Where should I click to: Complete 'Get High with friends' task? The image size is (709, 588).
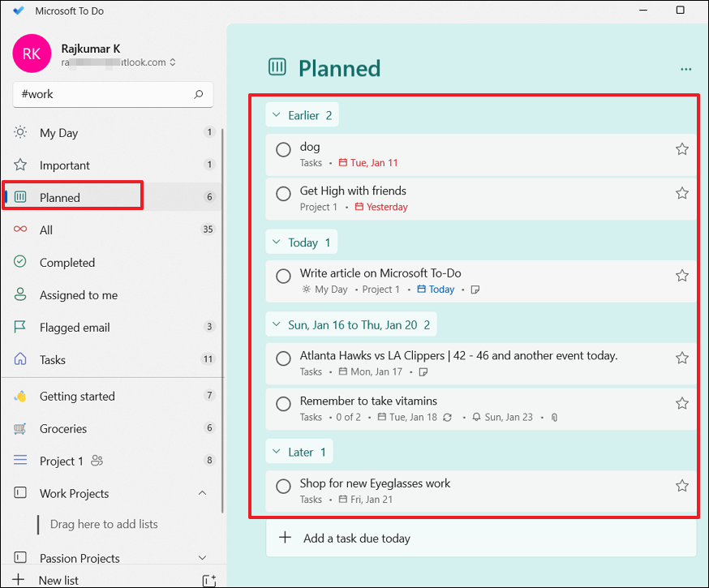click(283, 194)
